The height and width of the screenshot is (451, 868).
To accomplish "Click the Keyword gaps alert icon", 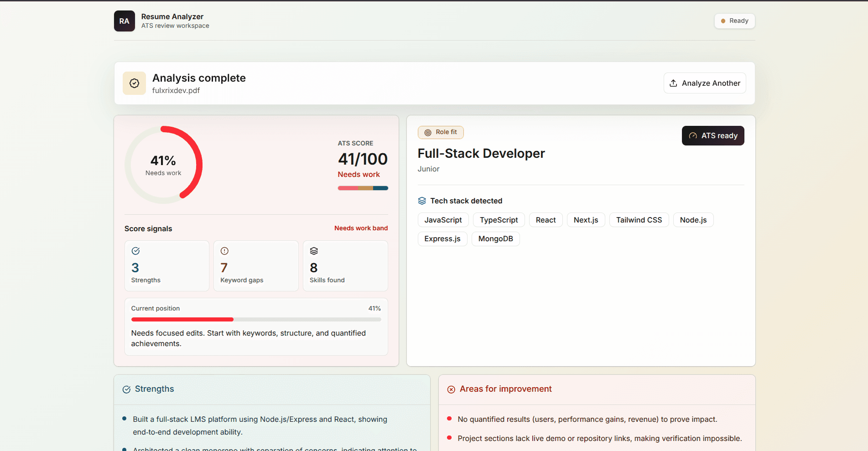I will click(224, 251).
